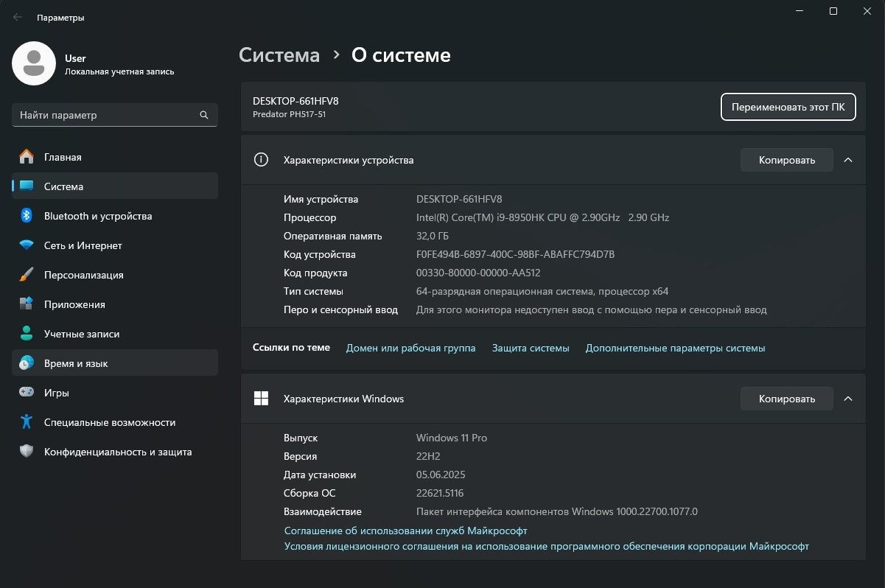The width and height of the screenshot is (885, 588).
Task: Open Персонализация settings
Action: [x=115, y=275]
